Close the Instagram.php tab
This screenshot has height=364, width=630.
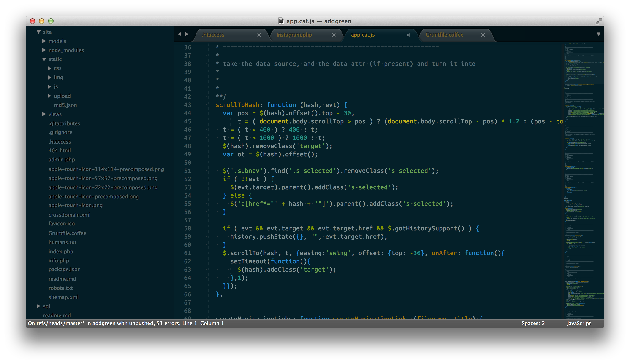tap(334, 35)
